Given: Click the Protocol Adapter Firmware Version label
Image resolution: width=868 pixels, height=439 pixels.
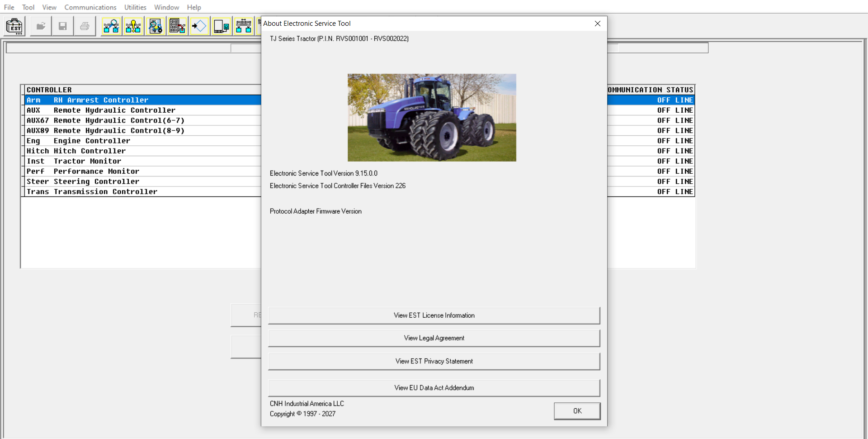Looking at the screenshot, I should tap(316, 211).
